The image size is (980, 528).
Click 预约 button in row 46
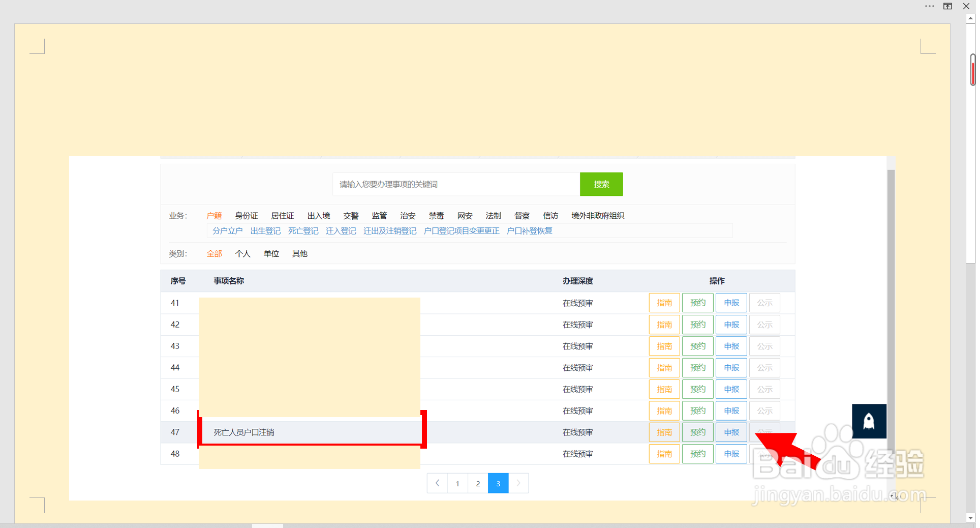(x=698, y=411)
